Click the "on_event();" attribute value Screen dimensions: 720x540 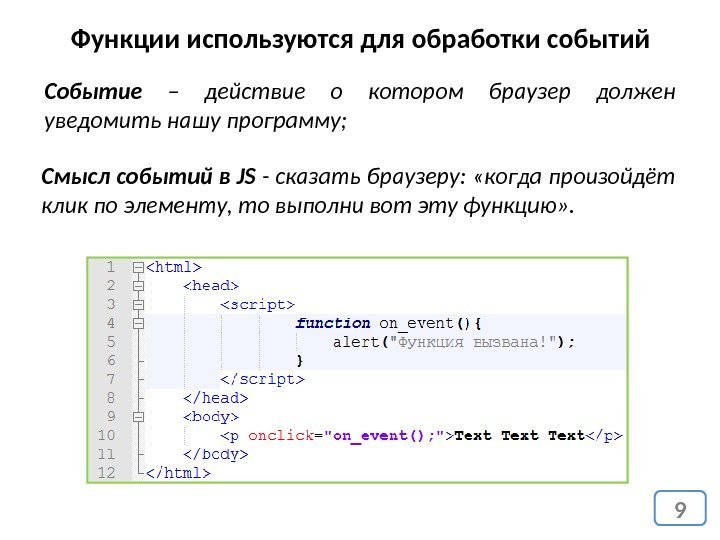tap(384, 436)
